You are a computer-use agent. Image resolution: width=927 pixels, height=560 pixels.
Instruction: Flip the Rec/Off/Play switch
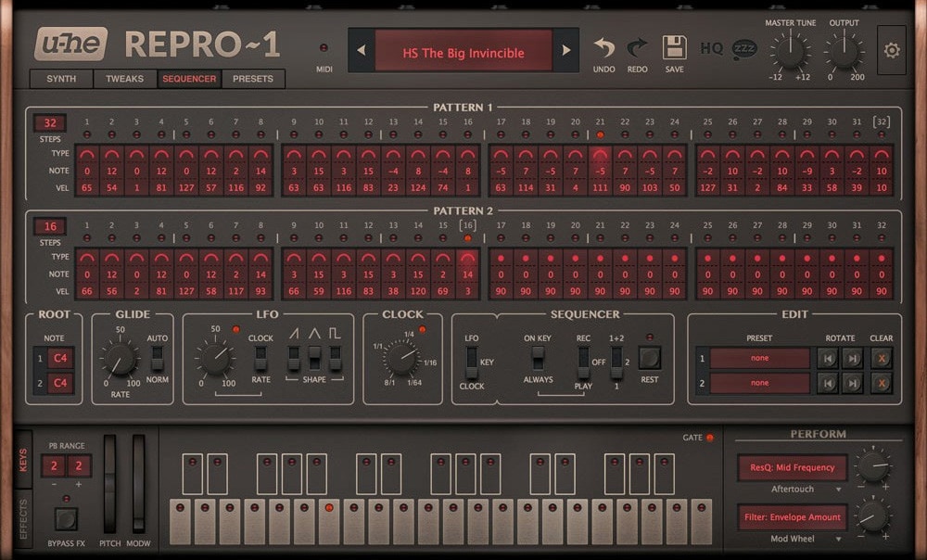583,362
